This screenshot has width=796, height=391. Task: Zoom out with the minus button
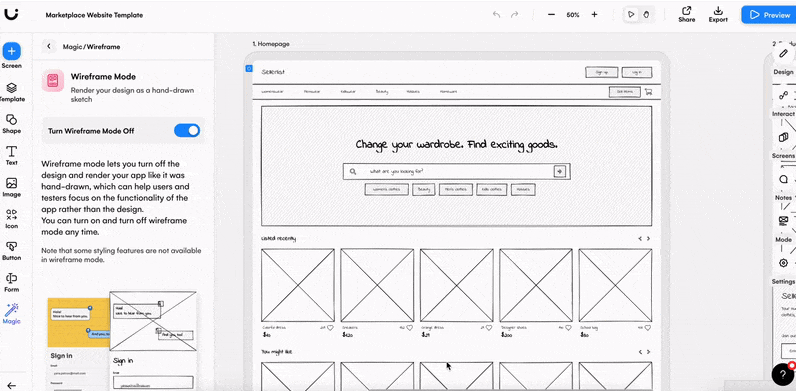(551, 15)
